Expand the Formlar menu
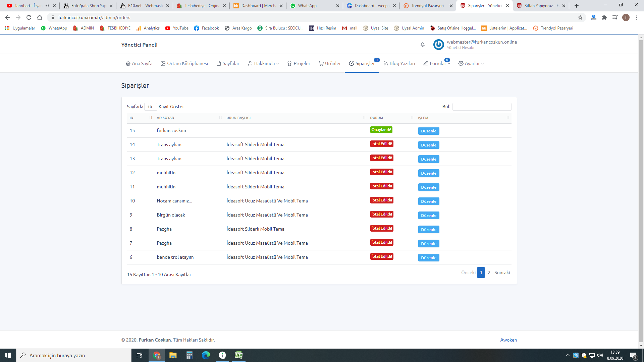 pyautogui.click(x=437, y=63)
